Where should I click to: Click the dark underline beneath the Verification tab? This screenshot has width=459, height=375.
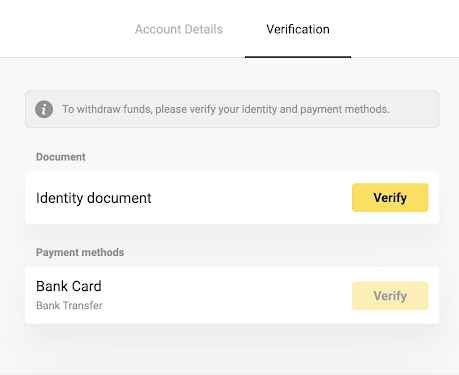click(x=298, y=57)
